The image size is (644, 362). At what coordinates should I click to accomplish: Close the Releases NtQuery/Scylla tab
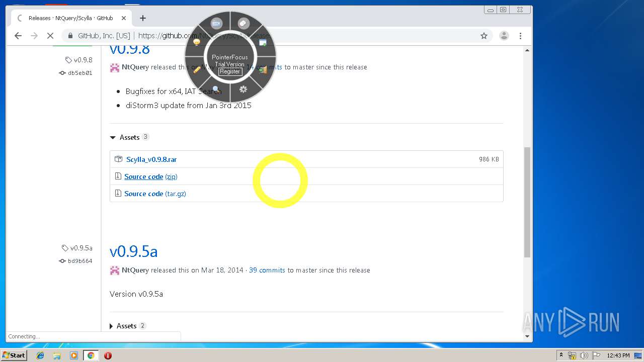(x=123, y=18)
